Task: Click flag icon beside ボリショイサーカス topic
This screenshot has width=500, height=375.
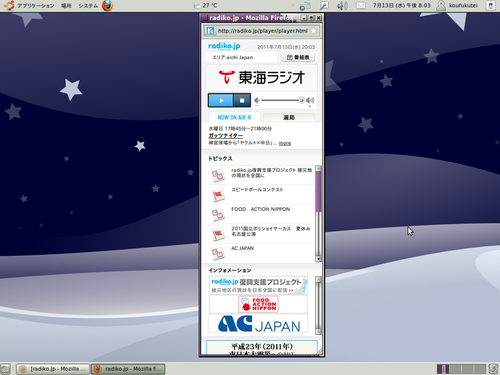Action: (x=218, y=234)
